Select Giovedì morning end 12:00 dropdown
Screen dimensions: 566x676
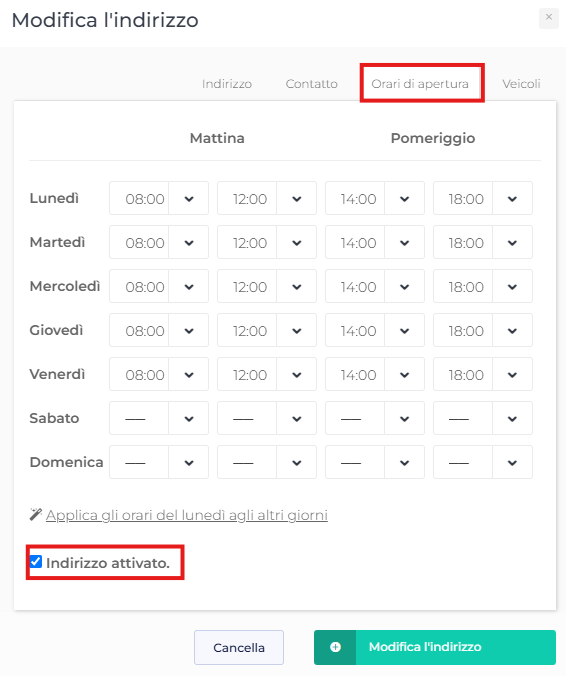pyautogui.click(x=267, y=330)
